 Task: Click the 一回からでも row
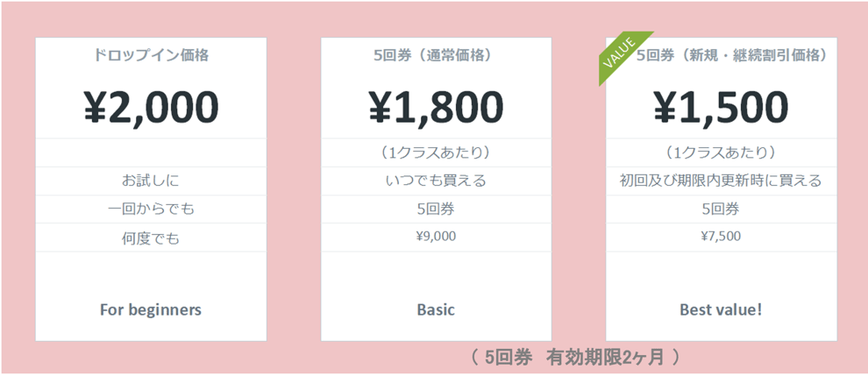pos(151,209)
